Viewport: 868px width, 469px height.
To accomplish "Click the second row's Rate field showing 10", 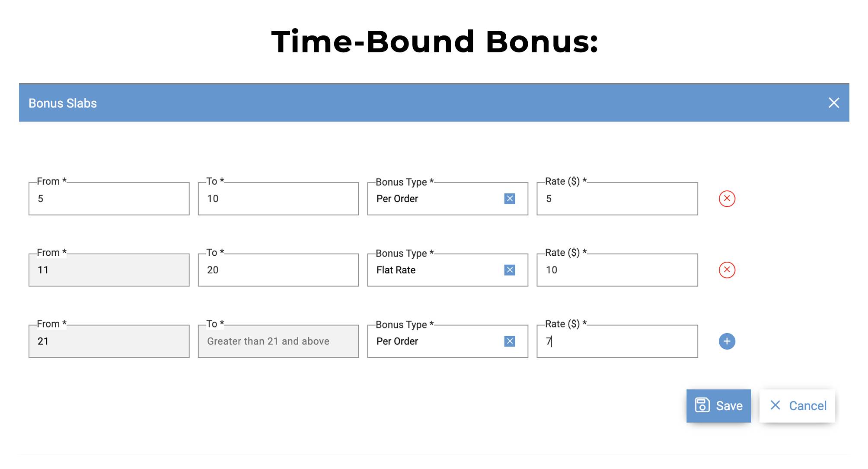I will coord(617,270).
